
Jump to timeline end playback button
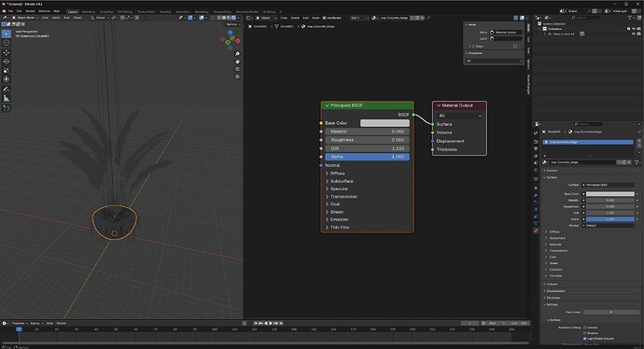[x=281, y=323]
